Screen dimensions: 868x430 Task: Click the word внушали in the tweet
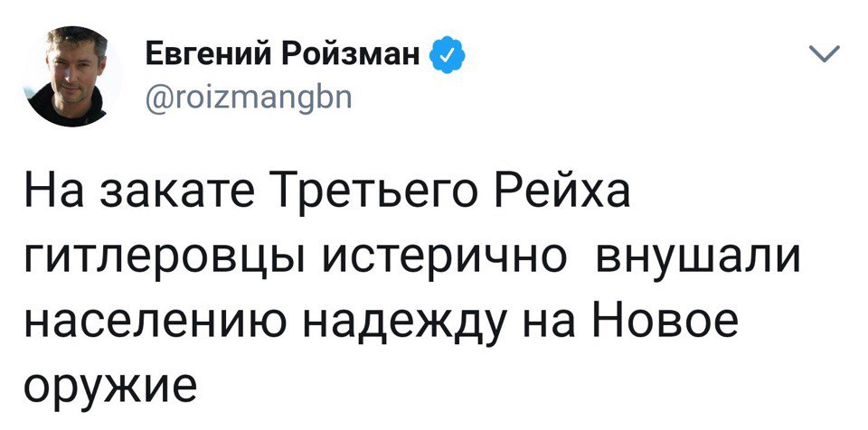pos(698,259)
